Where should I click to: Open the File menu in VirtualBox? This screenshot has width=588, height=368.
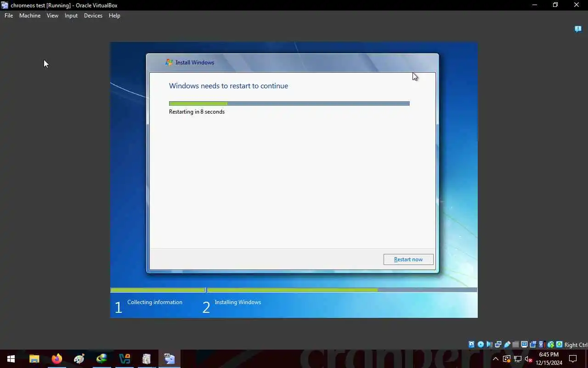pos(9,16)
